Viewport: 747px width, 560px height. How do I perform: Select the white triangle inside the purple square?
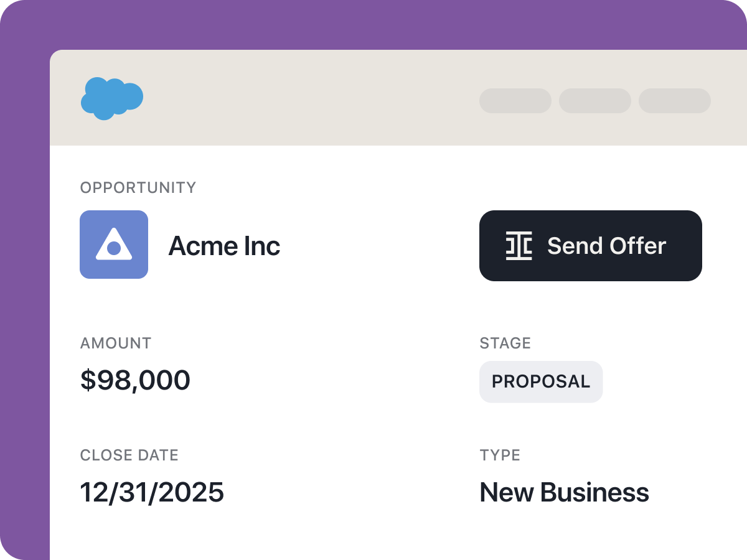tap(114, 245)
